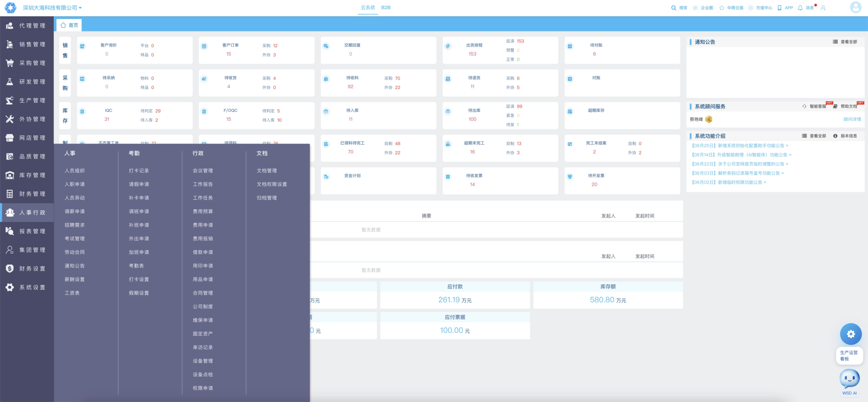Open 消息 notifications bell

(x=800, y=8)
